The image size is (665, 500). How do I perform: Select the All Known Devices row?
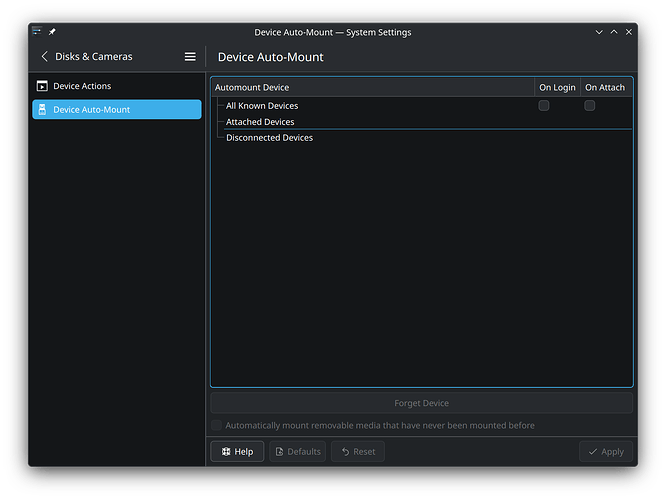pyautogui.click(x=261, y=106)
